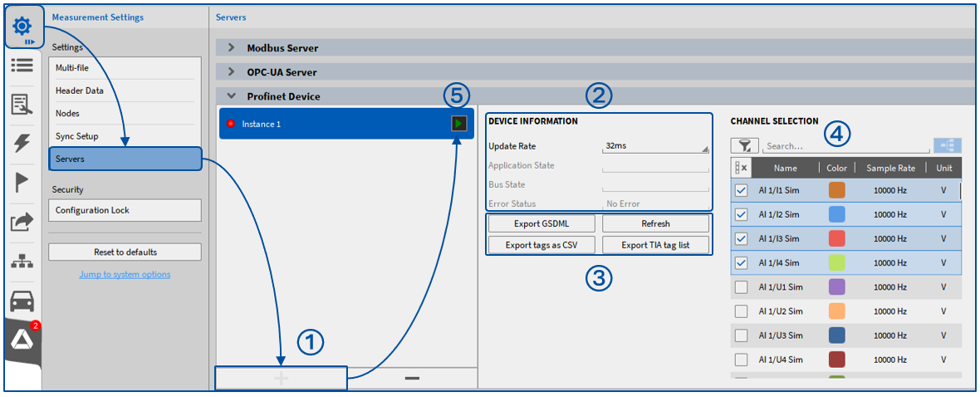Expand the Modbus Server section

[x=232, y=47]
